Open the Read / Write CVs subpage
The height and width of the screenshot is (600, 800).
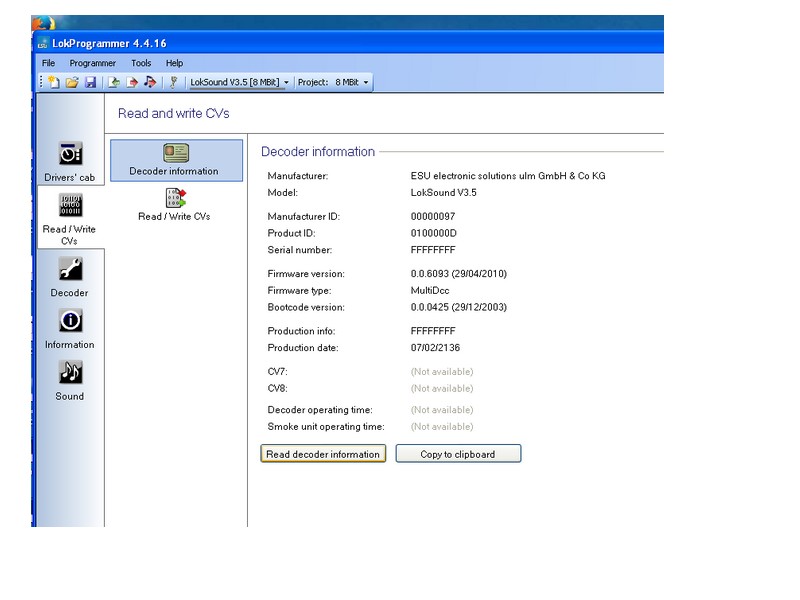click(x=174, y=205)
